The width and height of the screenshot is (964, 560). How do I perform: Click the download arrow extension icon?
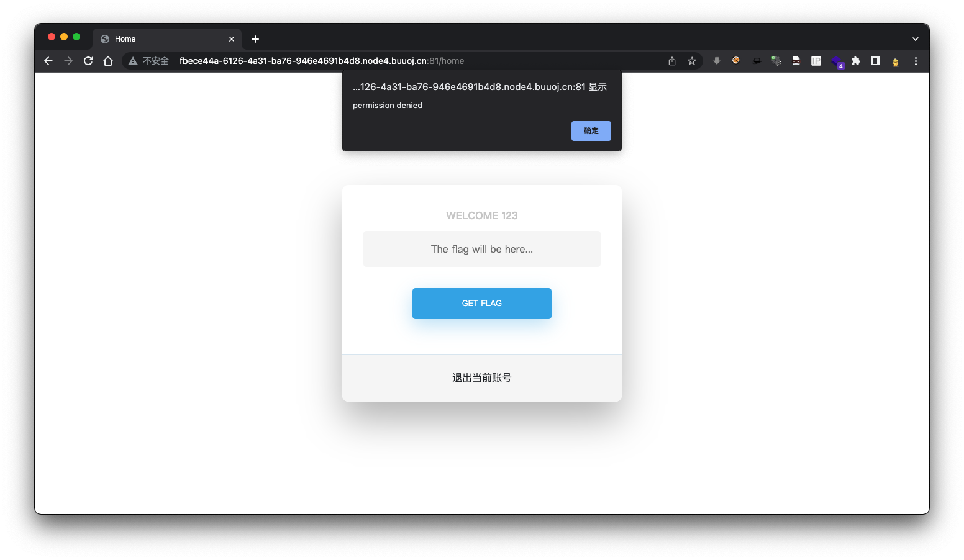coord(717,61)
